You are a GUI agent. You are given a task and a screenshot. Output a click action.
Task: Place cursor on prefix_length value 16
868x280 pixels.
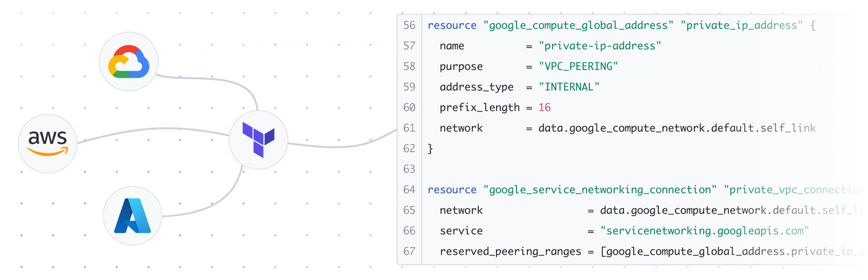click(x=544, y=107)
